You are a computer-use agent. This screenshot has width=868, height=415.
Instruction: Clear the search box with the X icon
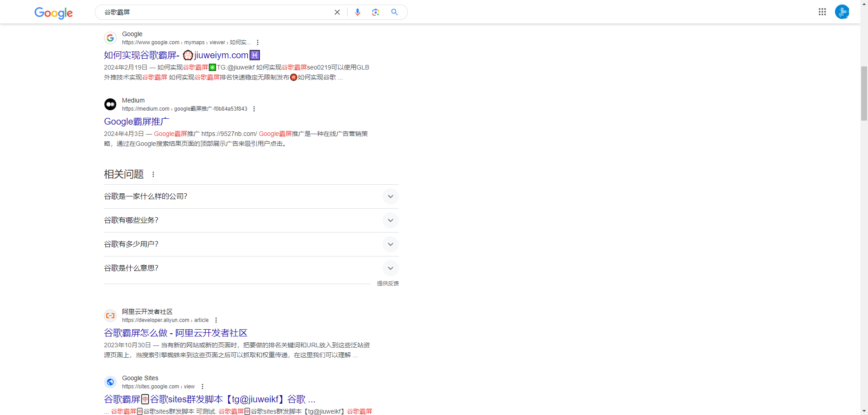(337, 12)
